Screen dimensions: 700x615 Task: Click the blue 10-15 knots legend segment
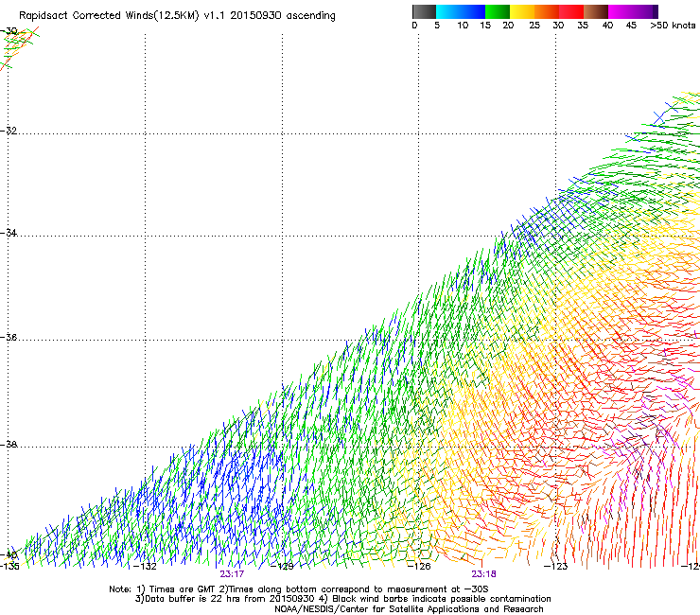tap(473, 11)
